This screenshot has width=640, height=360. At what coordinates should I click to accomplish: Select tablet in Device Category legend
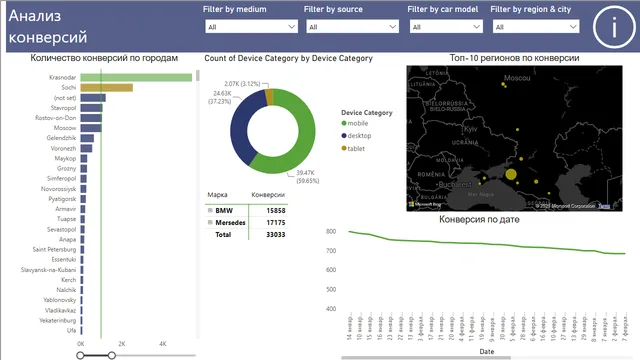[353, 149]
